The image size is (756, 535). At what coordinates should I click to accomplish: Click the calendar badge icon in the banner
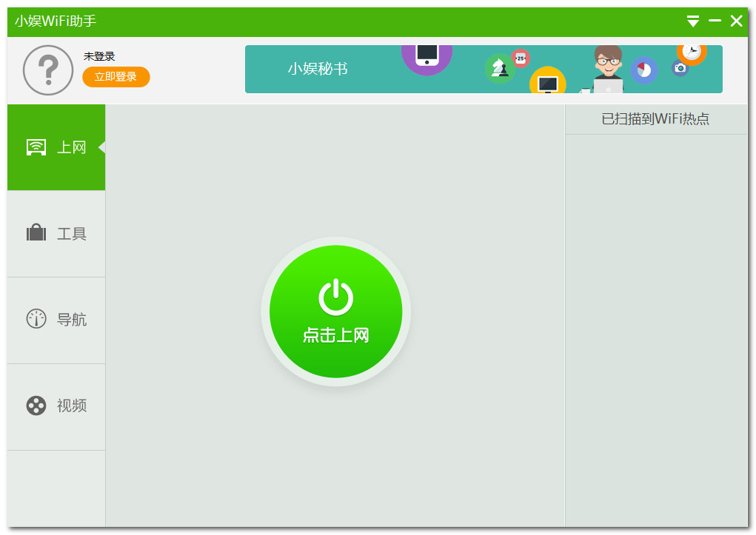point(521,58)
